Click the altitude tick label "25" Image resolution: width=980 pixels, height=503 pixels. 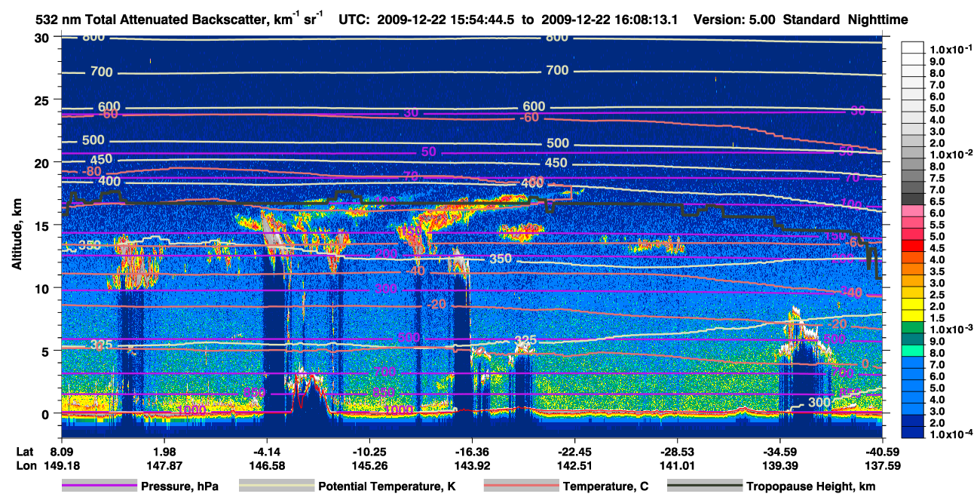pos(43,100)
